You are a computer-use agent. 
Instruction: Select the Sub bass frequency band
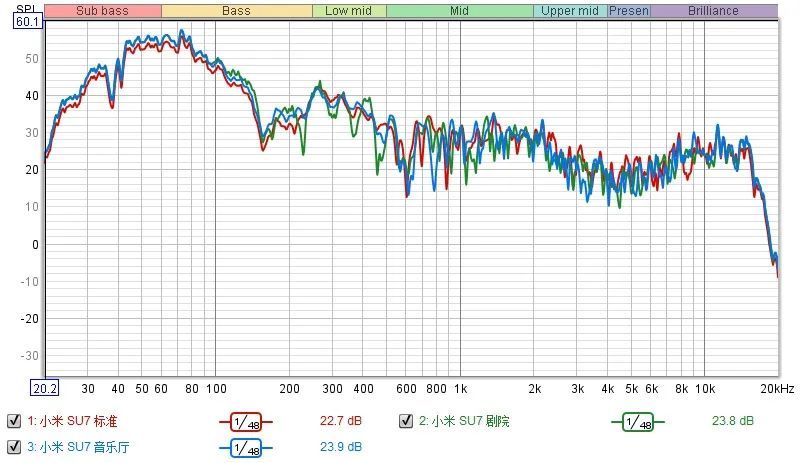pos(103,11)
